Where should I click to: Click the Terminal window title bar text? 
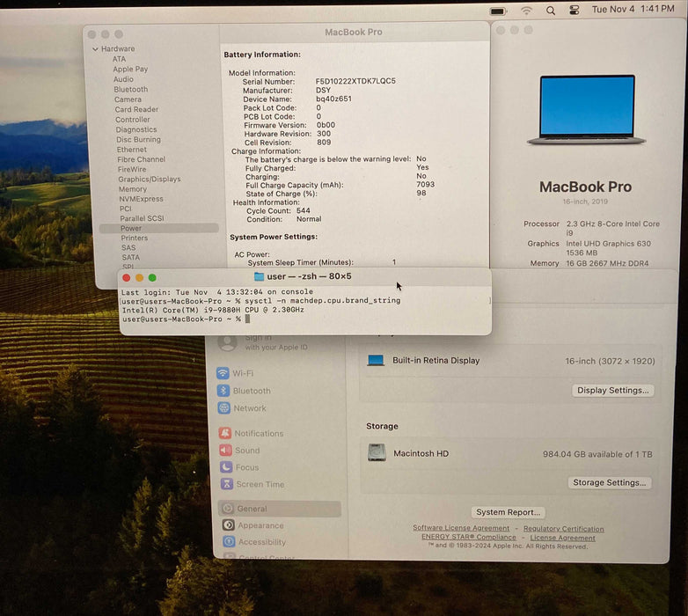coord(309,276)
